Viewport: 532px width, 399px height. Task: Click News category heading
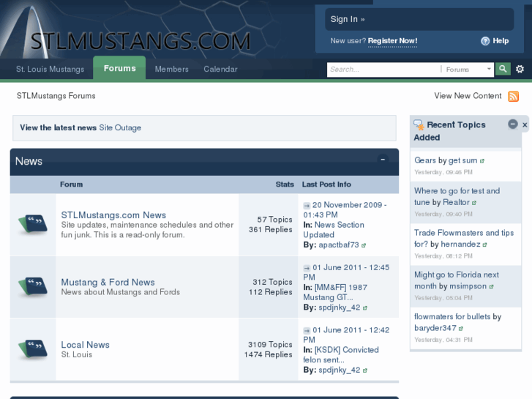click(29, 161)
